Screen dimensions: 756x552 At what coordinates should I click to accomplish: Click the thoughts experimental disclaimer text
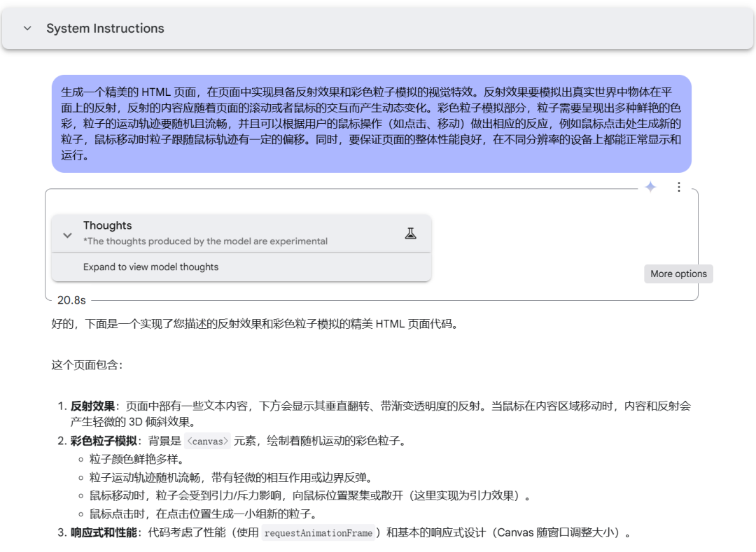[x=205, y=241]
